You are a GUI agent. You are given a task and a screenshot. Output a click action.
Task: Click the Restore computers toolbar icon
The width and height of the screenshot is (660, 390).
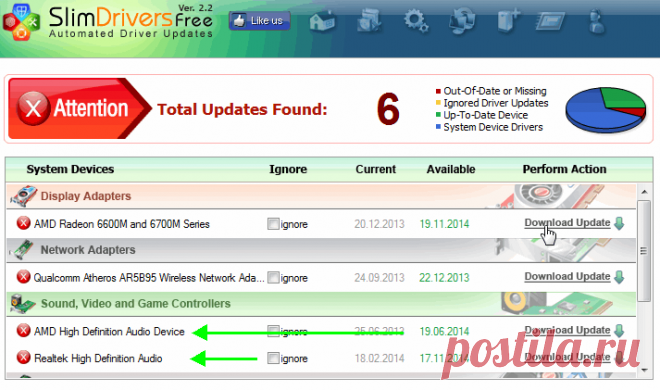pos(463,21)
